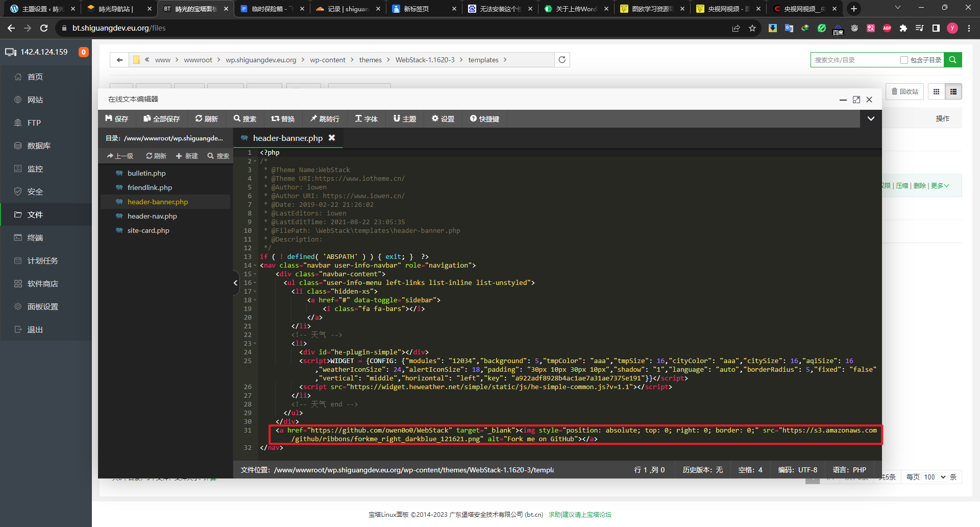The width and height of the screenshot is (980, 527).
Task: Show 快捷键 keyboard shortcuts
Action: 484,118
